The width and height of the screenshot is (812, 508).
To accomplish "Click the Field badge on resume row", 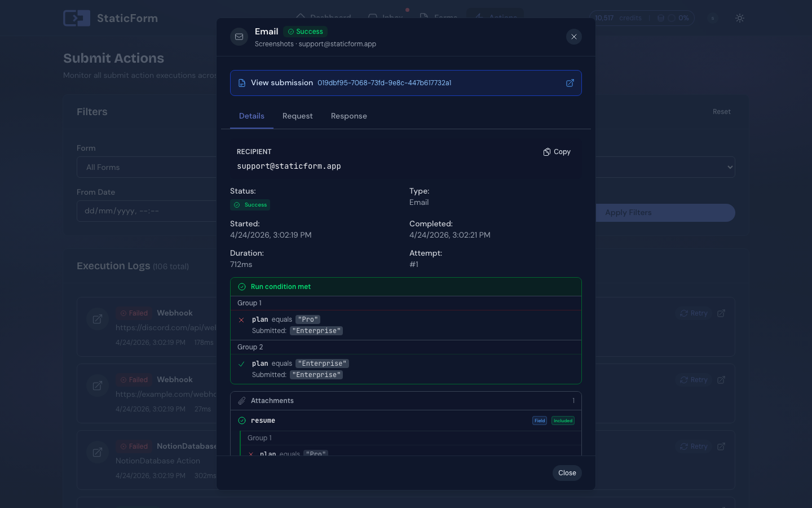I will pyautogui.click(x=540, y=421).
